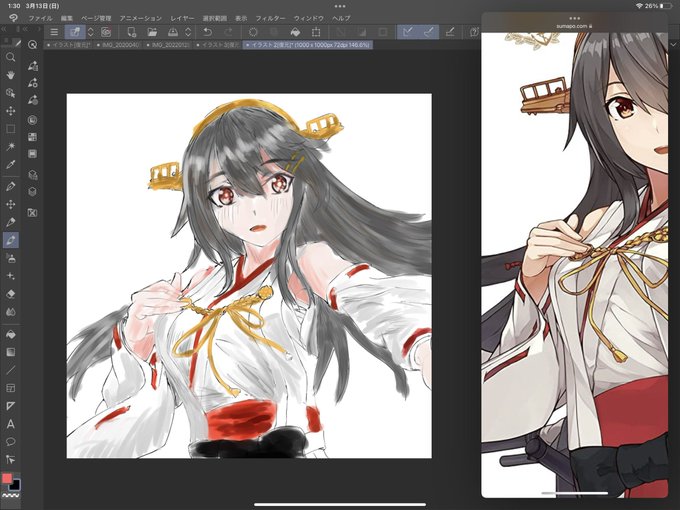The width and height of the screenshot is (680, 510).
Task: Click the Clear/deselect dotted circle icon
Action: coord(253,32)
